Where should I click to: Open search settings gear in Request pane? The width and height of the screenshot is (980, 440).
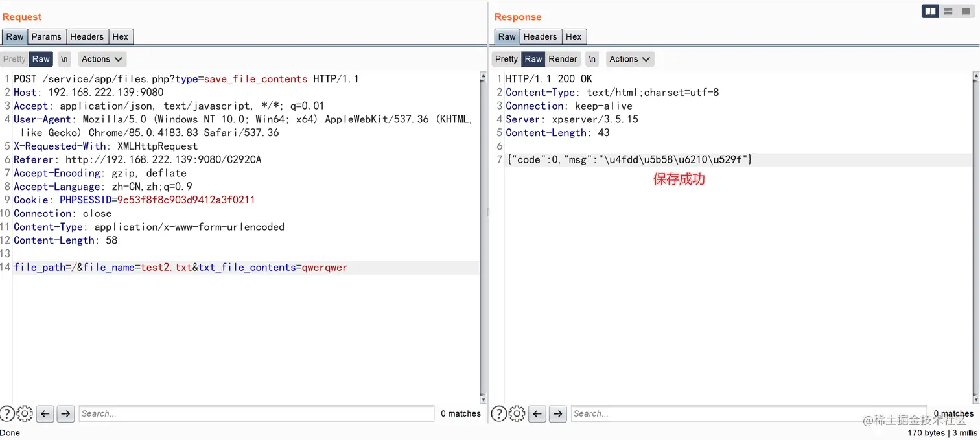coord(25,413)
